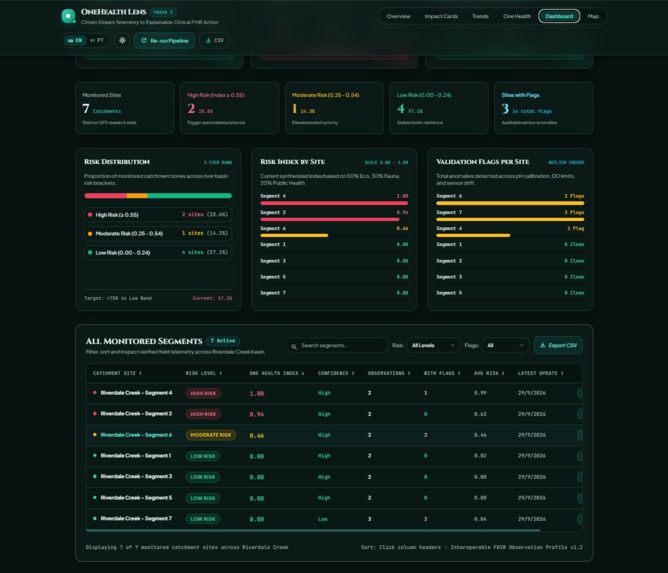Screen dimensions: 668x573
Task: Click the OneHealth Lens logo icon
Action: (68, 16)
